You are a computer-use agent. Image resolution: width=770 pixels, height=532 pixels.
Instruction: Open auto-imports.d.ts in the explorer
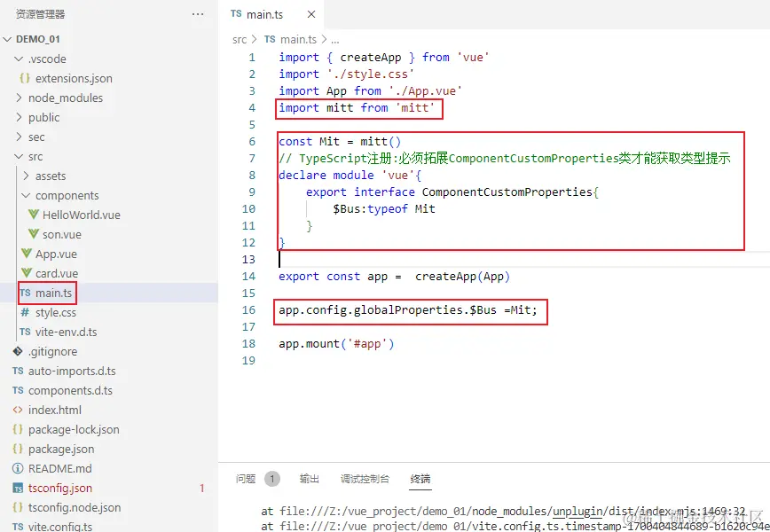click(72, 371)
